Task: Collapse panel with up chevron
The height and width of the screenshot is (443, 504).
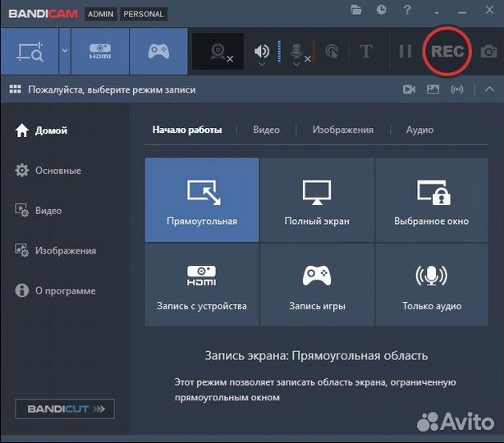Action: [x=489, y=89]
